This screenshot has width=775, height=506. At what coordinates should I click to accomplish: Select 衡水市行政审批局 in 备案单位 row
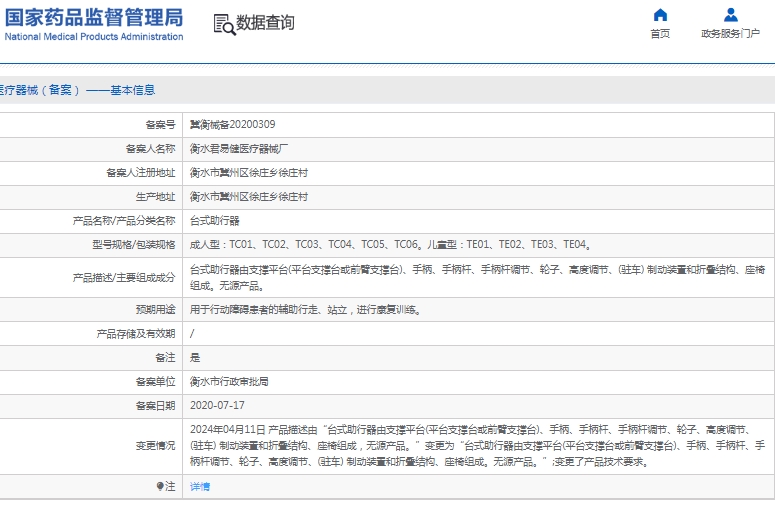tap(229, 381)
